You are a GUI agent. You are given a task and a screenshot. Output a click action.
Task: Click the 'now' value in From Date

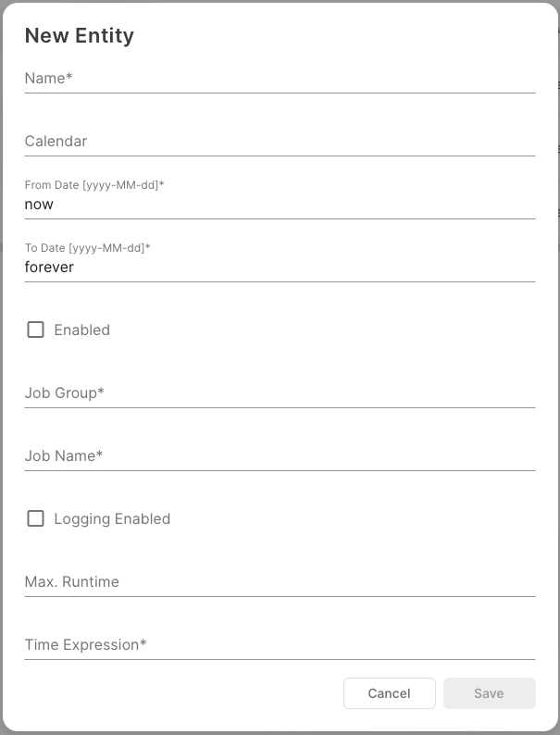tap(40, 205)
